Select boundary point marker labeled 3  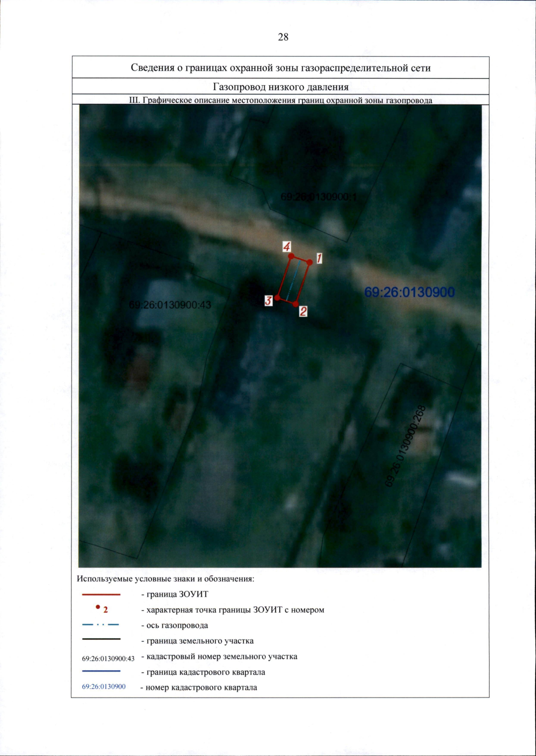click(x=277, y=298)
